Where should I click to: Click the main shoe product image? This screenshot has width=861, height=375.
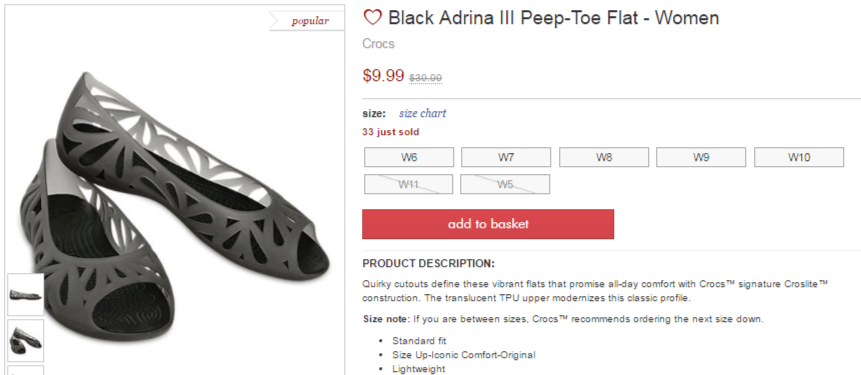click(x=175, y=203)
